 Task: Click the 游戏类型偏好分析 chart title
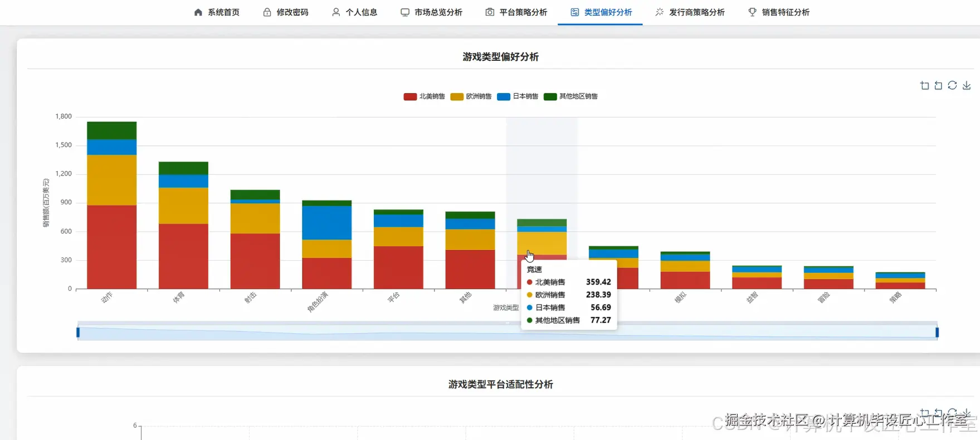(500, 57)
